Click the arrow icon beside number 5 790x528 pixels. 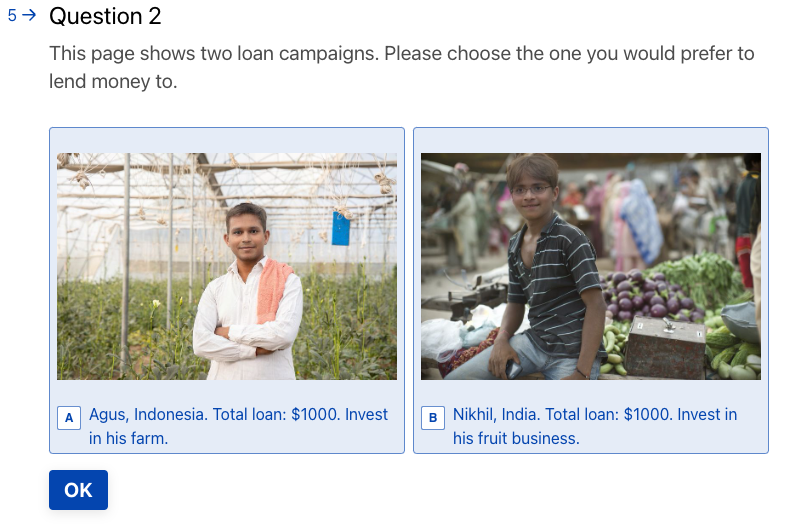(x=29, y=16)
